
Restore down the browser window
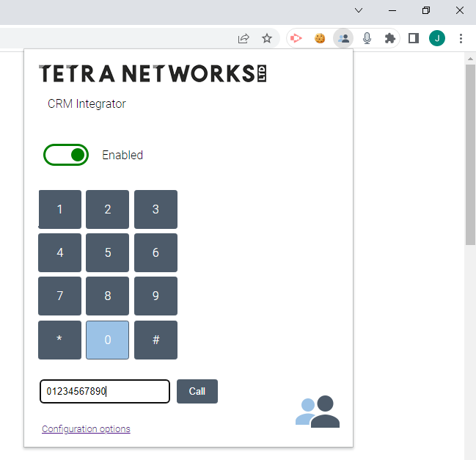click(426, 10)
